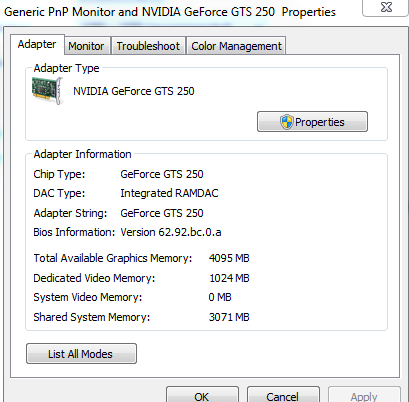409x402 pixels.
Task: Open the Troubleshoot tab
Action: tap(148, 46)
